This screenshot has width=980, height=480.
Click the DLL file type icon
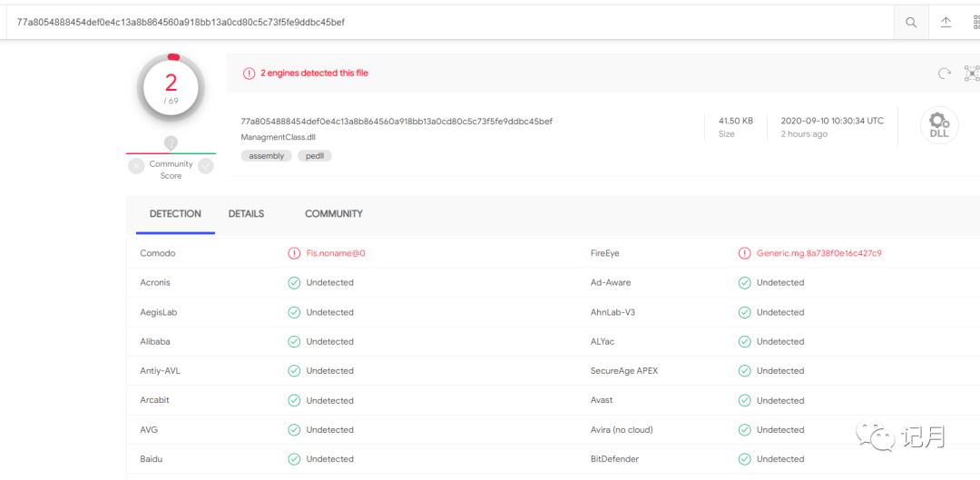click(939, 125)
